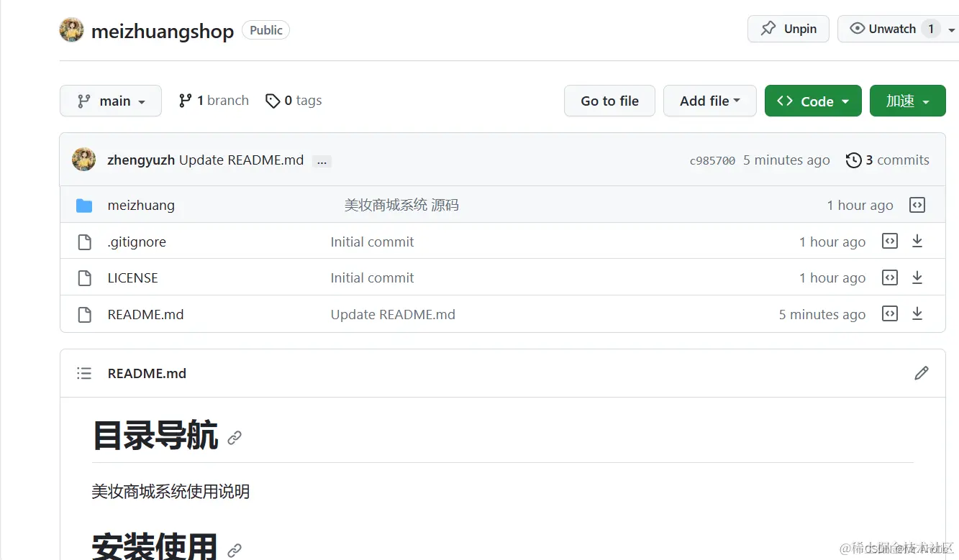Click the Public label next to repository name
This screenshot has width=959, height=560.
(265, 30)
